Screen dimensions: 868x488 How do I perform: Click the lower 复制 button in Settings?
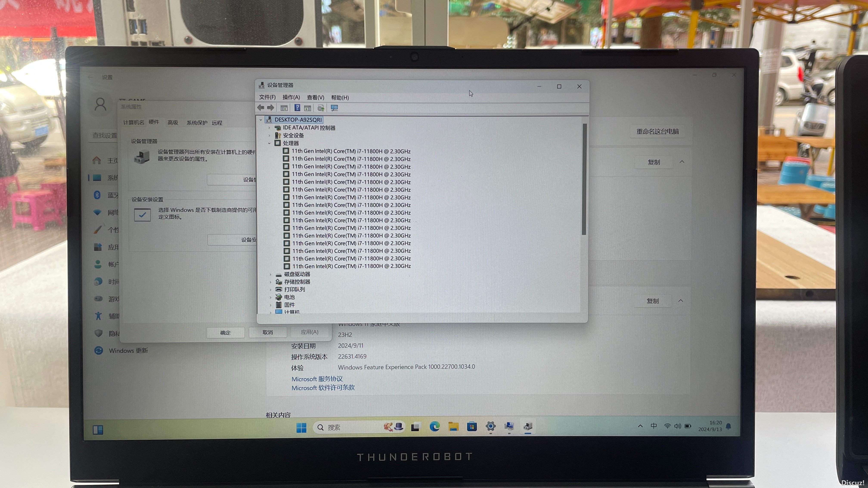(652, 301)
